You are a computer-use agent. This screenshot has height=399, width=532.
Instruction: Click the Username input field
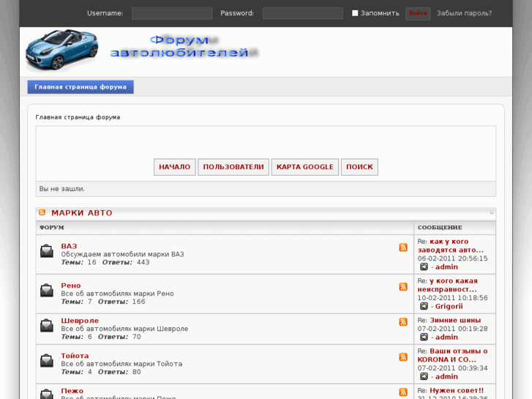(172, 13)
